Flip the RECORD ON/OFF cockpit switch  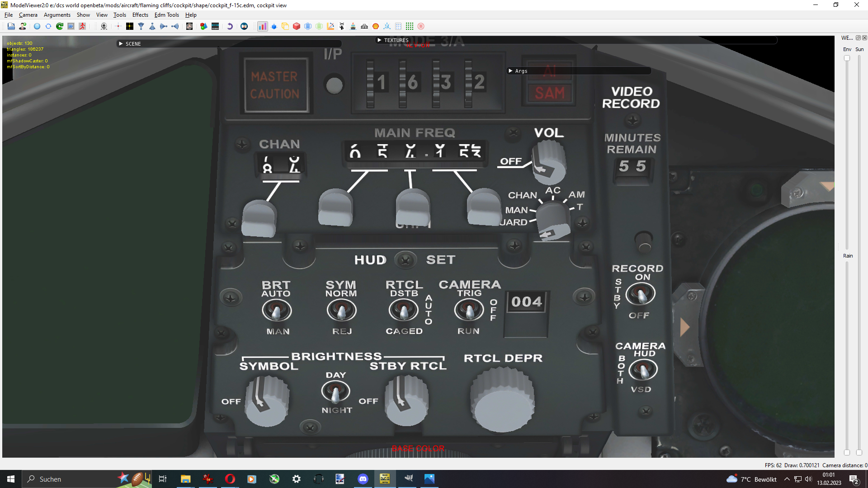coord(640,295)
